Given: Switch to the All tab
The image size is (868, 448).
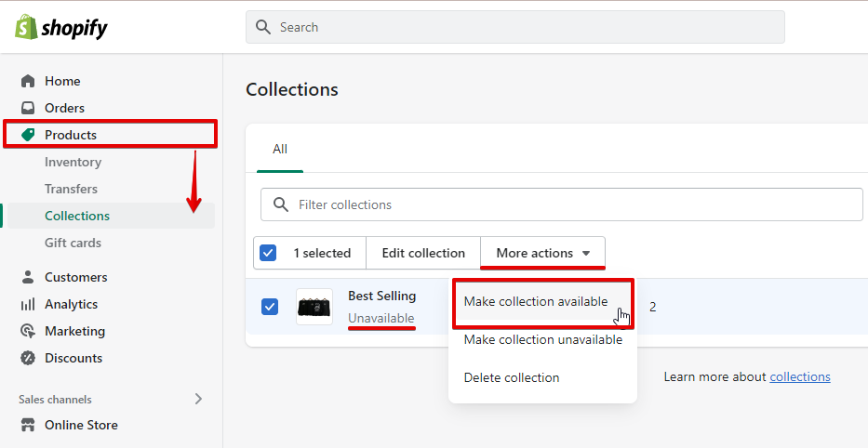Looking at the screenshot, I should click(280, 149).
